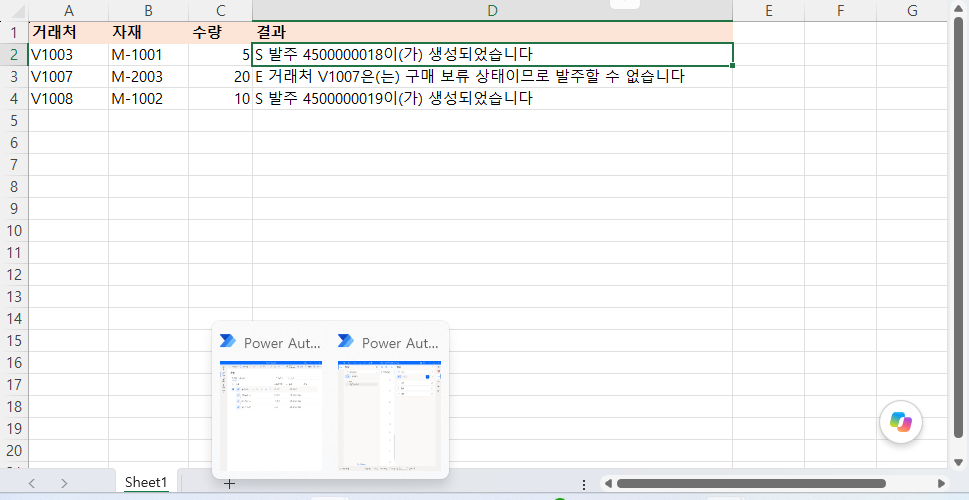The width and height of the screenshot is (969, 500).
Task: Select column C header
Action: click(221, 11)
